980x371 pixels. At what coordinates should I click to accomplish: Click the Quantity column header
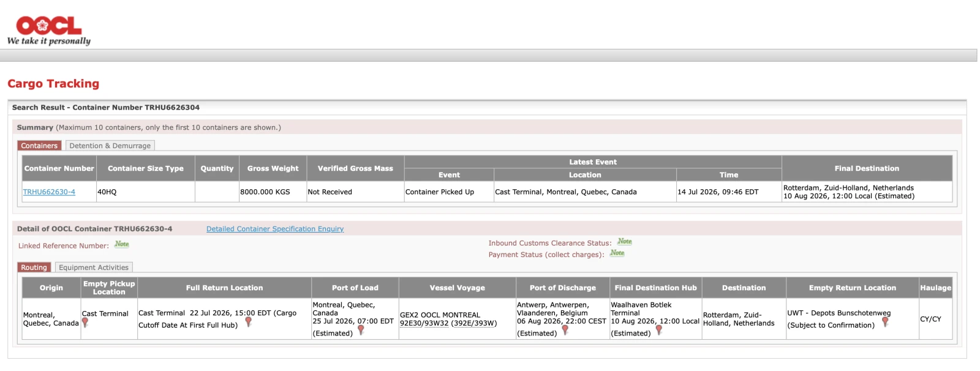217,168
